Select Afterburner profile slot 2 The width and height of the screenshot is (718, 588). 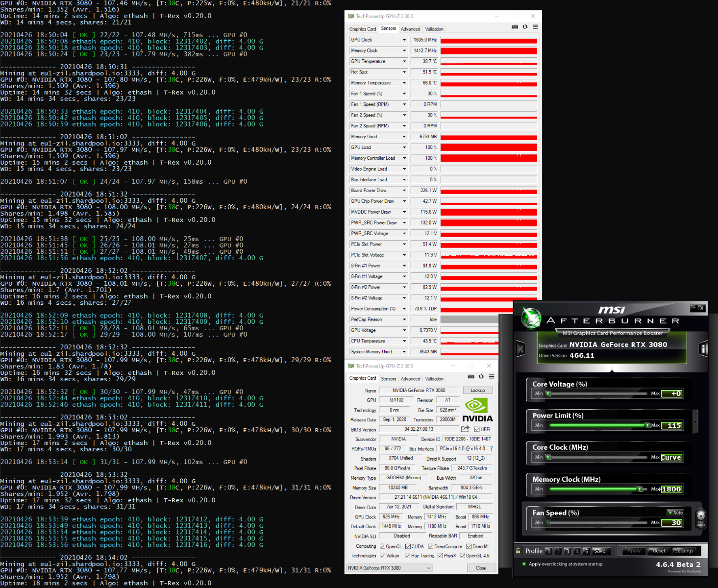click(558, 551)
